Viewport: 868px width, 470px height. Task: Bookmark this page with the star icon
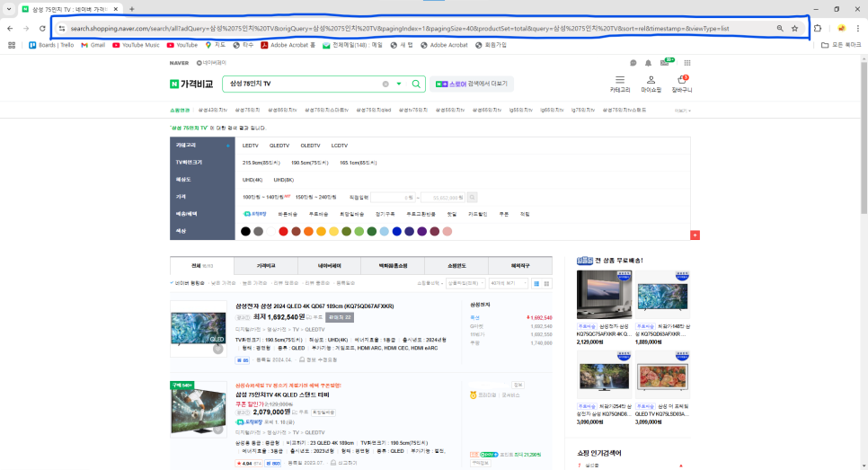coord(794,28)
